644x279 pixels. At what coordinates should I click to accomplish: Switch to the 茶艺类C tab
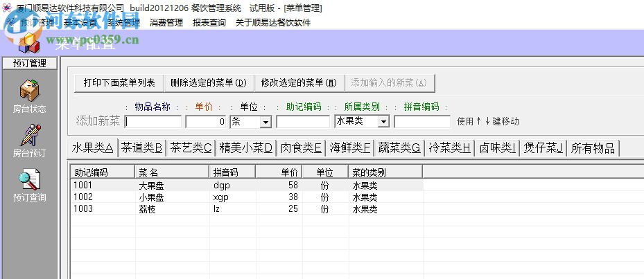[191, 148]
